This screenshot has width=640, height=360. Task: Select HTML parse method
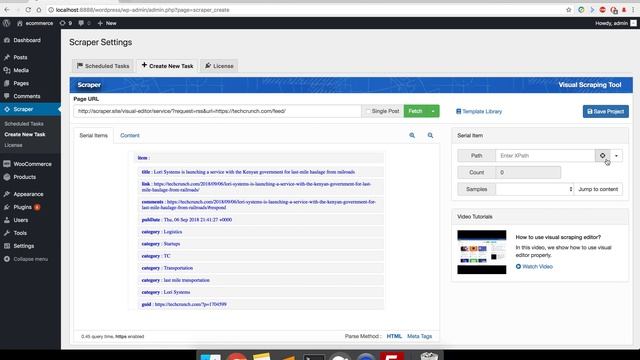(394, 336)
